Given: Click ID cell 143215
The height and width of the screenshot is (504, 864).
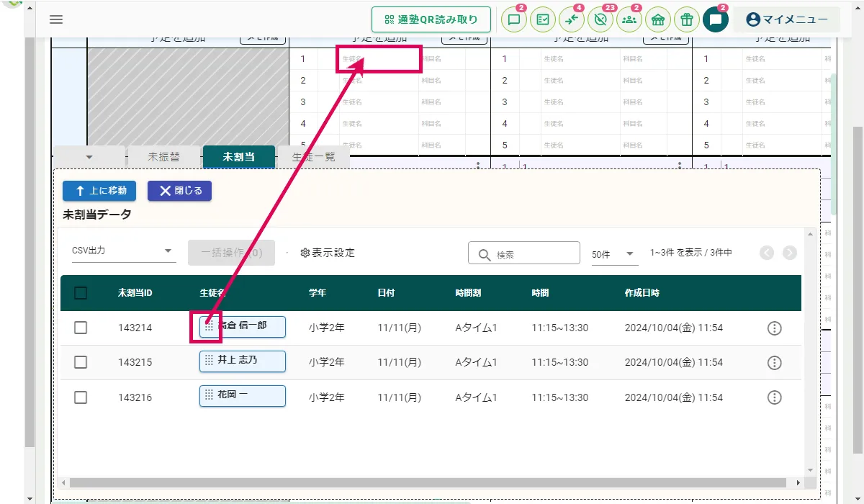Looking at the screenshot, I should point(135,363).
